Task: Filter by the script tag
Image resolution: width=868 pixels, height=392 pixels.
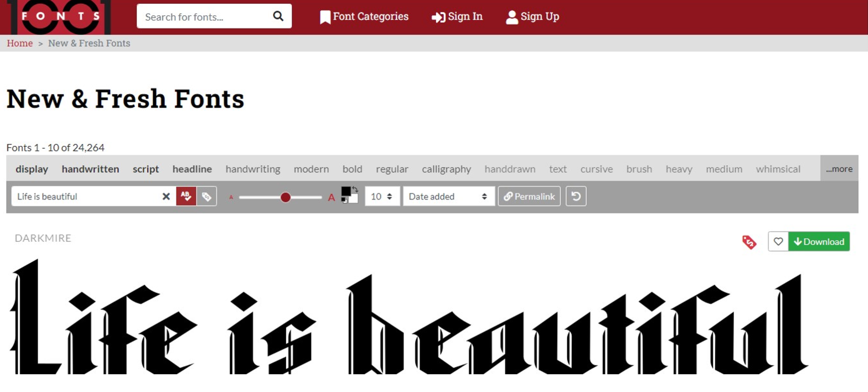Action: point(146,169)
